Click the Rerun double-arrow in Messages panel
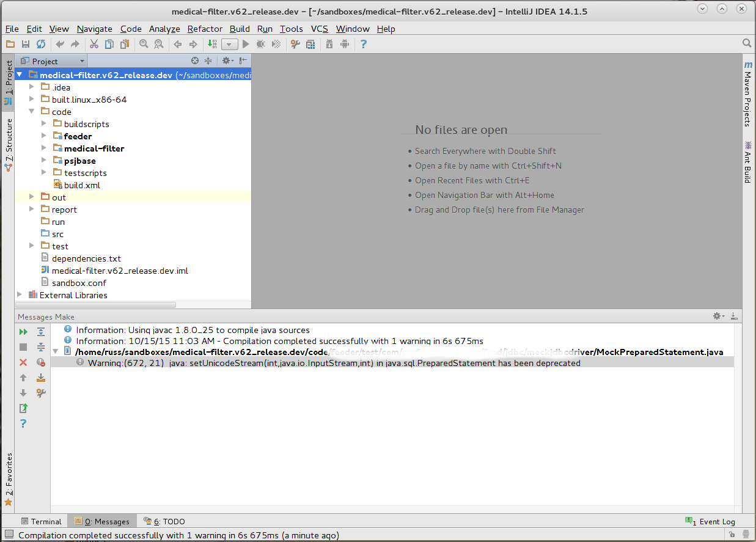The width and height of the screenshot is (756, 542). (23, 331)
